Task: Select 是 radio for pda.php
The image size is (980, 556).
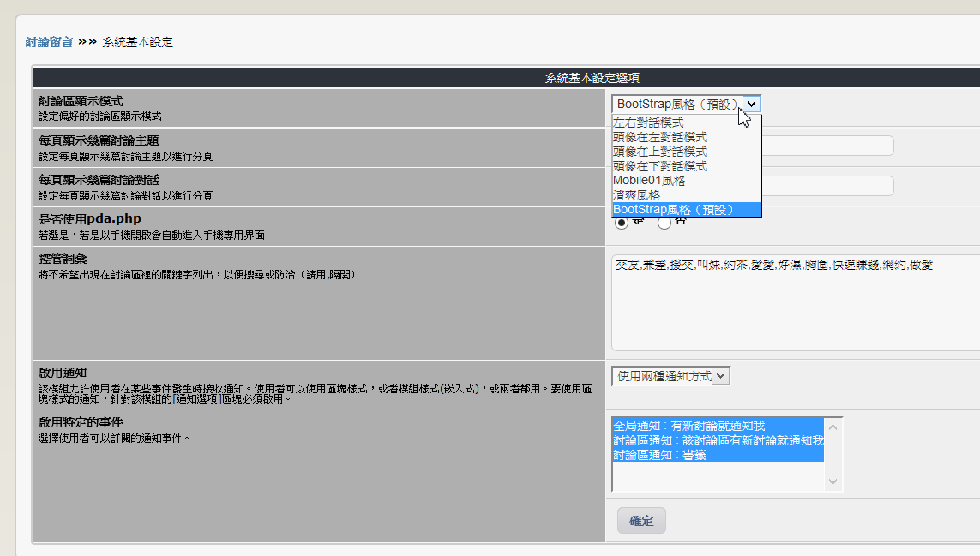Action: [x=622, y=223]
